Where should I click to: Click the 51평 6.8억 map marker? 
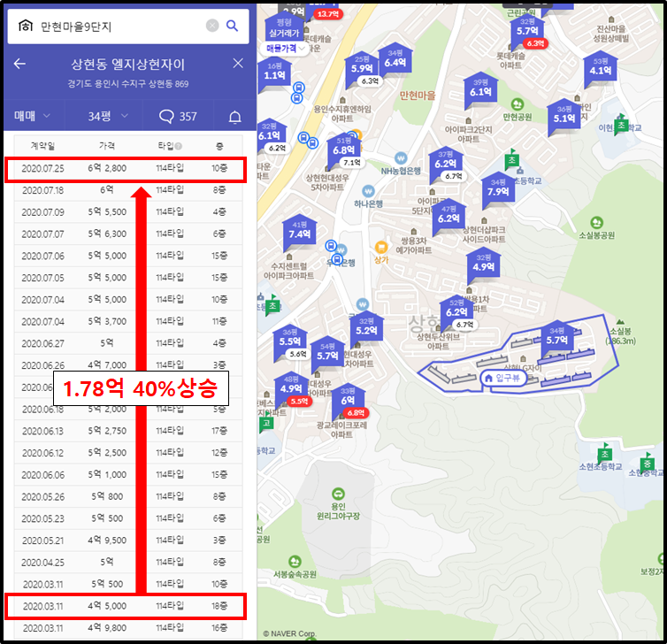click(x=343, y=147)
